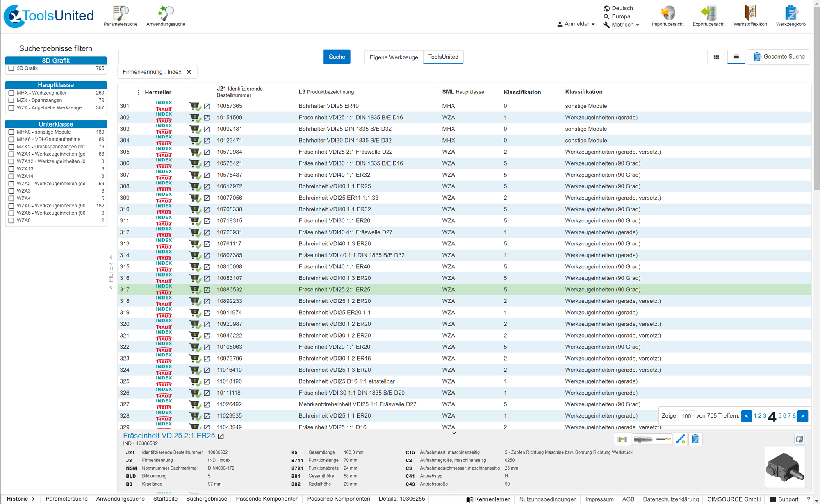
Task: Switch to the Eigene Werkzeuge tab
Action: (394, 57)
